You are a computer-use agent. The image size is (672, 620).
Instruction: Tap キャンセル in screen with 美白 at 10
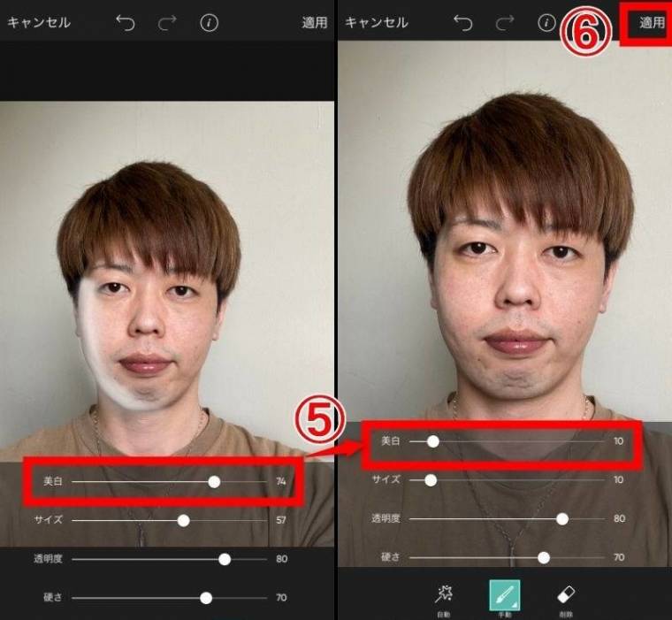377,22
